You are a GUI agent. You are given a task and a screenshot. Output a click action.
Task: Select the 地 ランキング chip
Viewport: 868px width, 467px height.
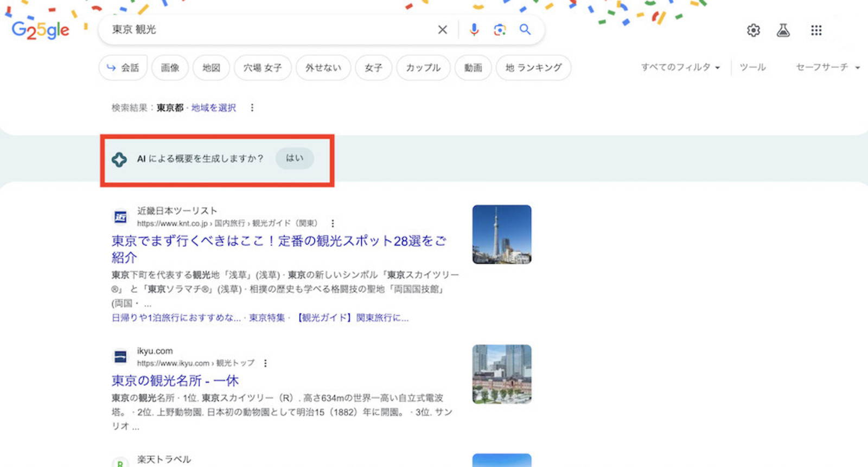pyautogui.click(x=533, y=68)
